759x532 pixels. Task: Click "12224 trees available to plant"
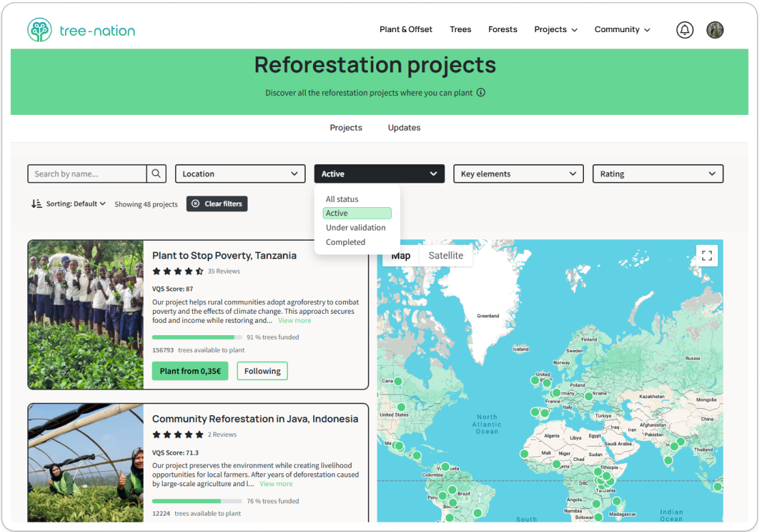click(196, 514)
